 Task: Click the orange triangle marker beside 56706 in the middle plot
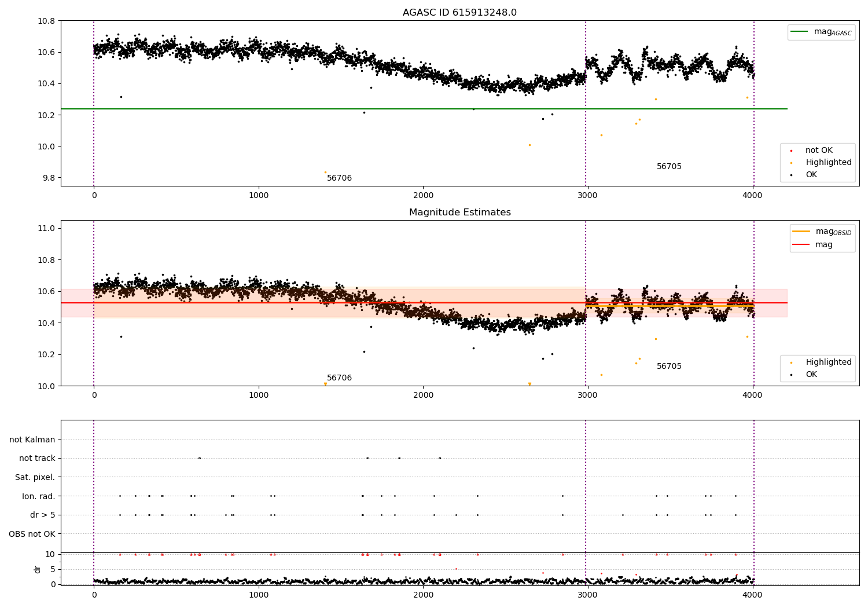[x=325, y=384]
